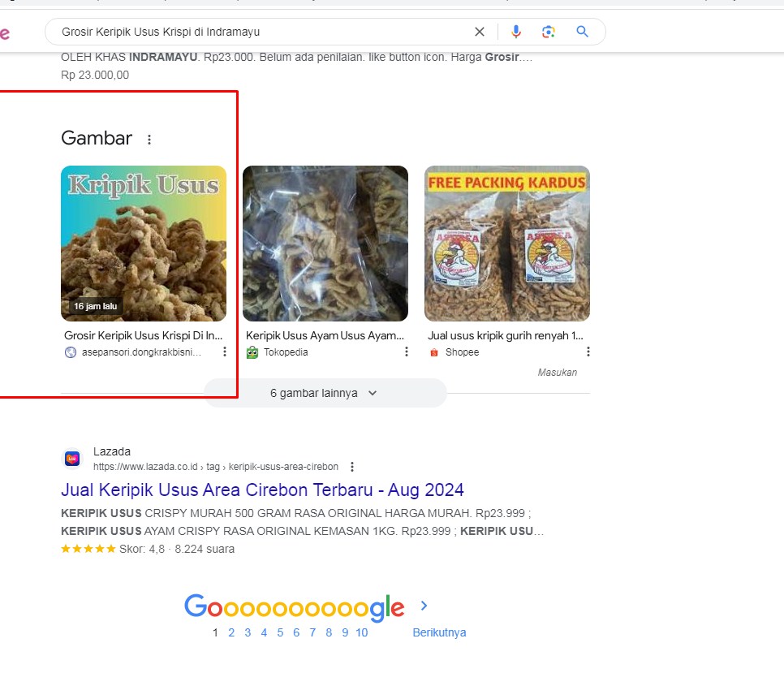Open the Tokopedia keripik usus thumbnail
Screen dimensions: 784x673
coord(325,244)
